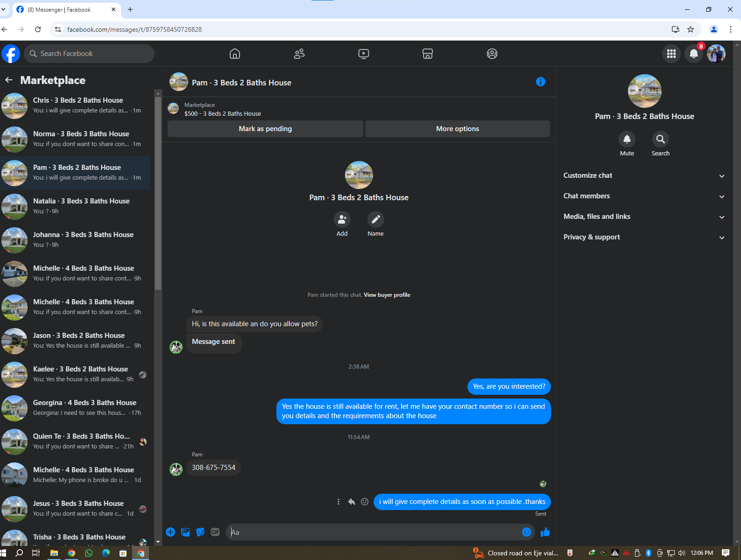Open Johanna 3 Beds 3 Baths House chat
The image size is (741, 560).
click(76, 240)
